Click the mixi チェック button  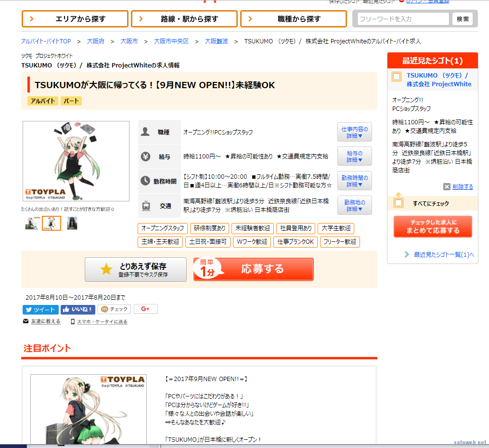click(114, 309)
